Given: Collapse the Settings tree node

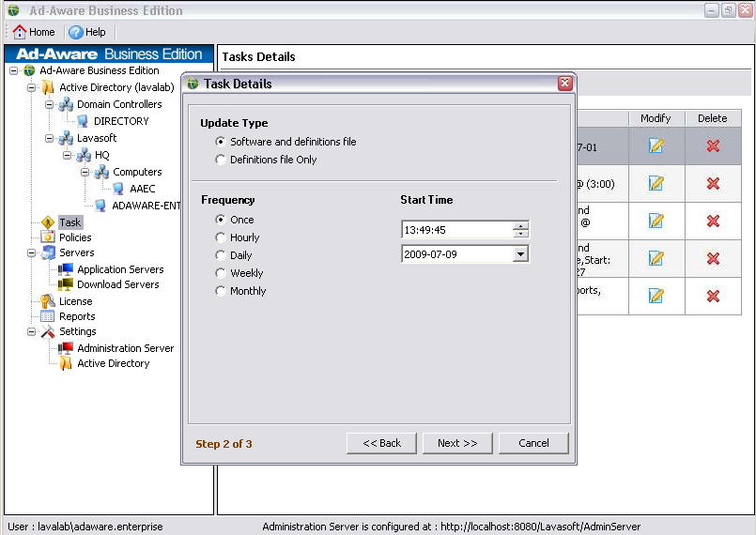Looking at the screenshot, I should tap(31, 331).
